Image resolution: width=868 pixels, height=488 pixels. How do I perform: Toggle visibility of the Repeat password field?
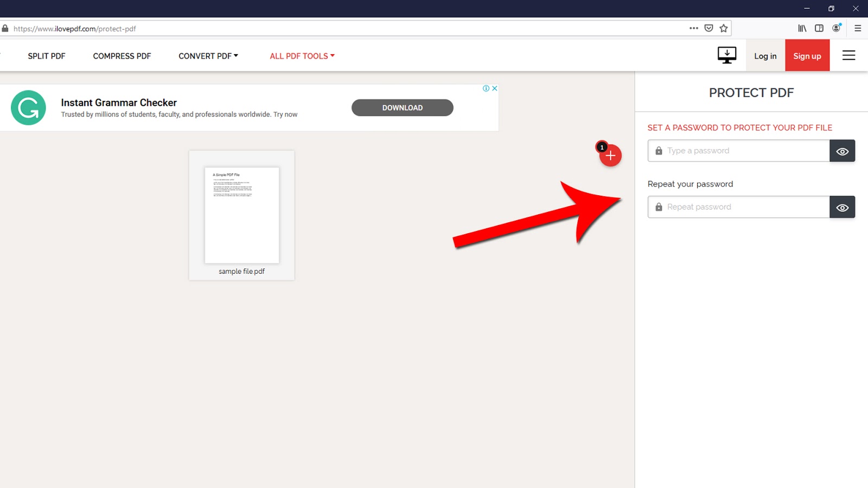[842, 207]
